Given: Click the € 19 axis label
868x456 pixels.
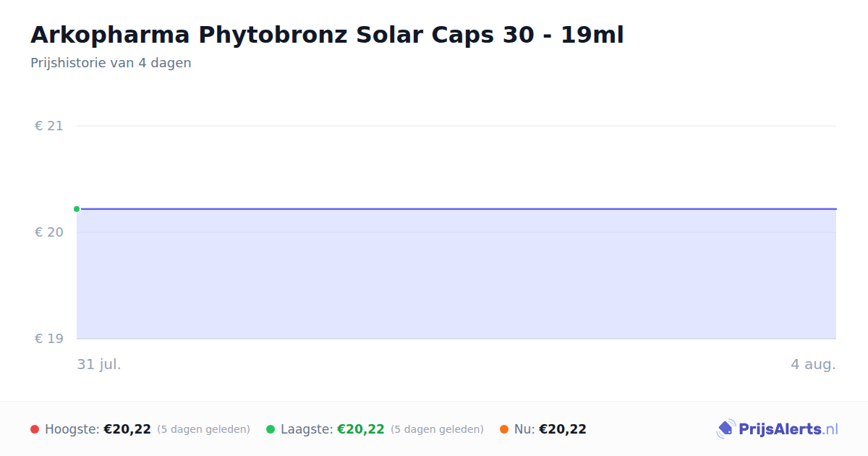Looking at the screenshot, I should pyautogui.click(x=49, y=339).
